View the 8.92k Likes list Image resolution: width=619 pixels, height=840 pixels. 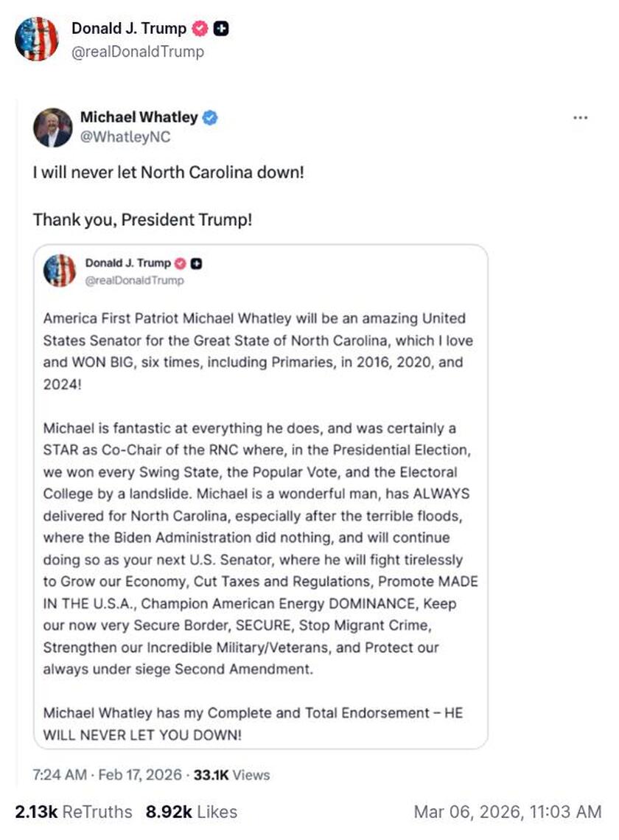(x=192, y=812)
